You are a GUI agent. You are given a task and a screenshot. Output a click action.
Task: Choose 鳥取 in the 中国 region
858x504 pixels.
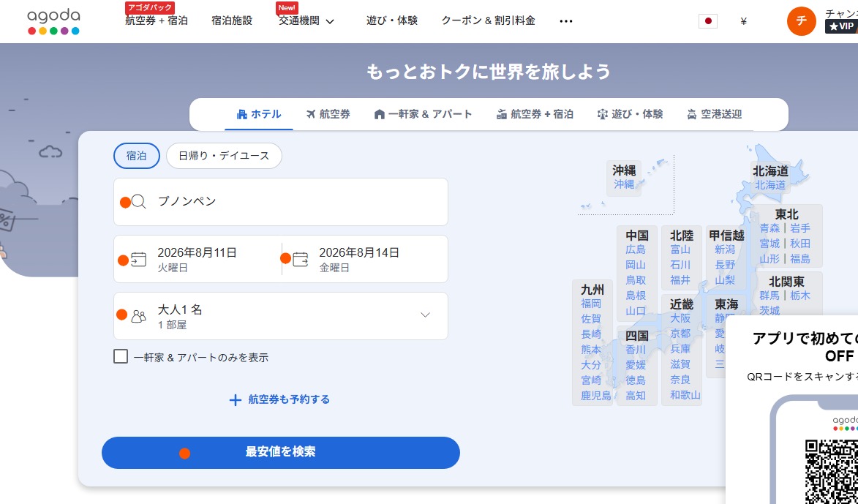(x=636, y=280)
